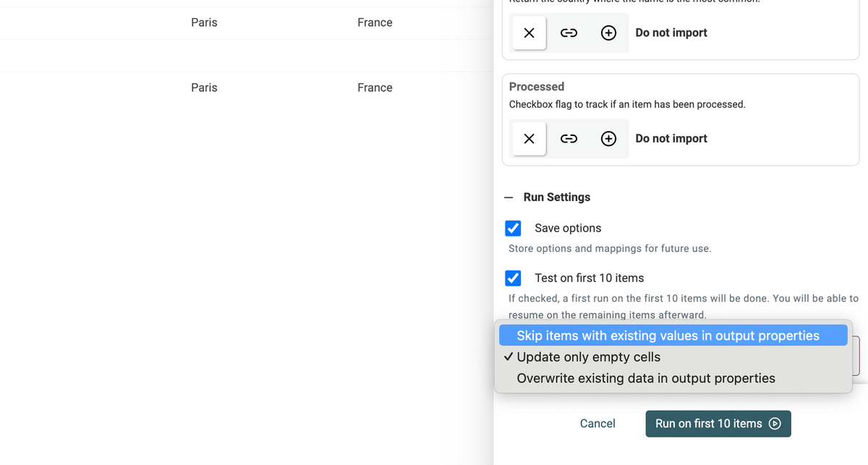Select Skip items with existing values option

click(668, 336)
